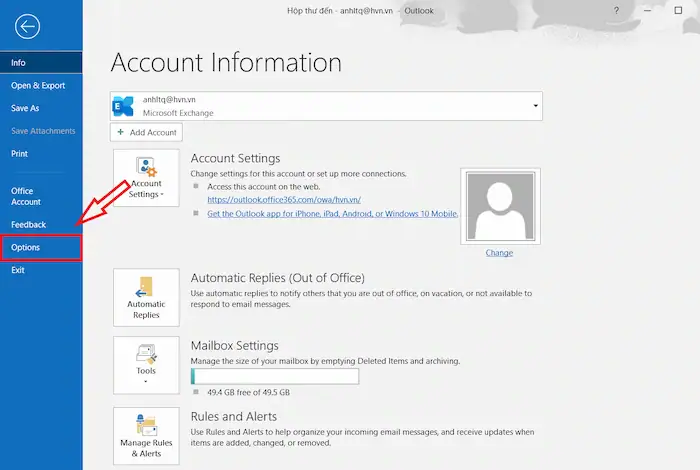This screenshot has height=470, width=700.
Task: Click 'Access this account on the web' text
Action: pyautogui.click(x=263, y=187)
